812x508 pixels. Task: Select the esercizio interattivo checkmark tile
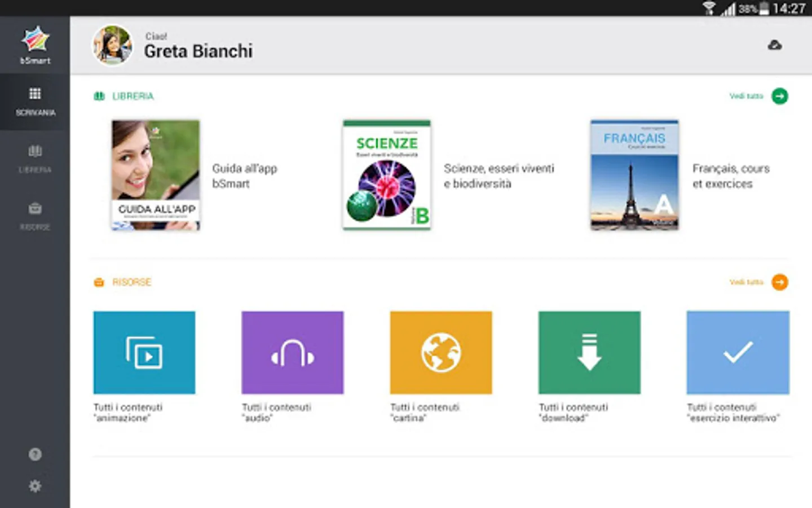pos(738,353)
